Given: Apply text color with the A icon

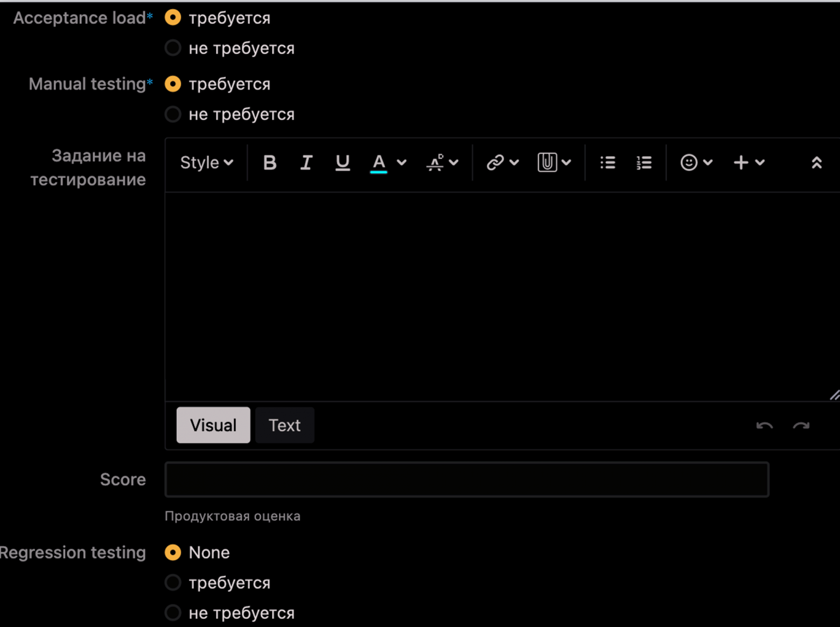Looking at the screenshot, I should [379, 163].
